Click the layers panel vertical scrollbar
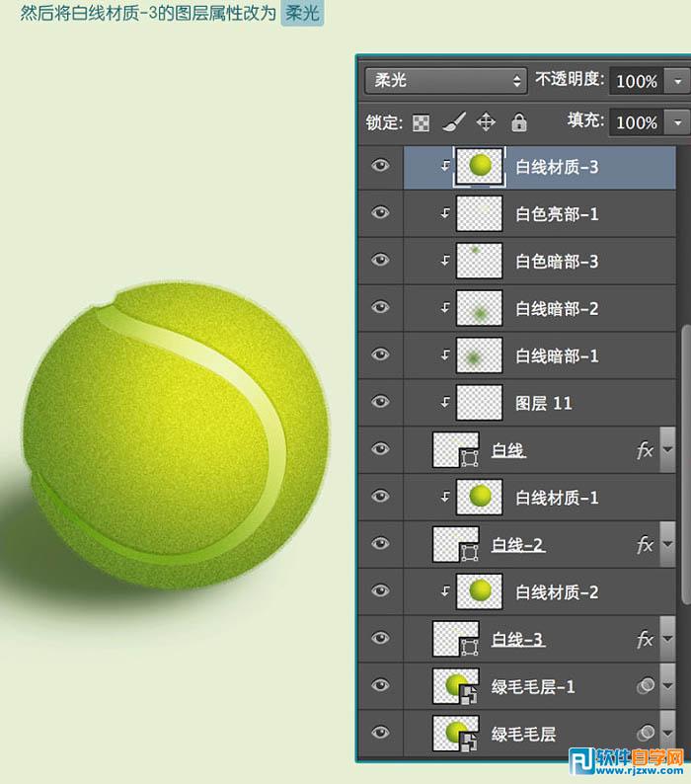The height and width of the screenshot is (784, 691). 686,465
